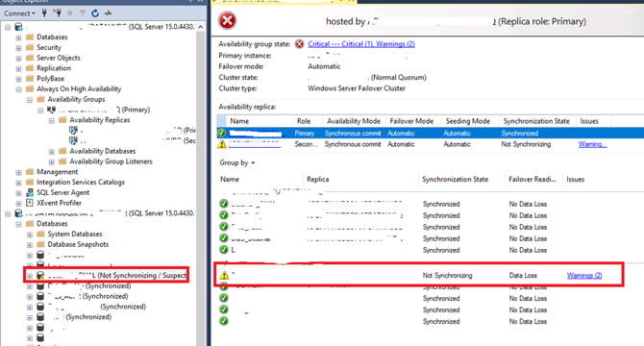Click the XEvent Profiler icon
Viewport: 644px width, 346px height.
pyautogui.click(x=30, y=203)
